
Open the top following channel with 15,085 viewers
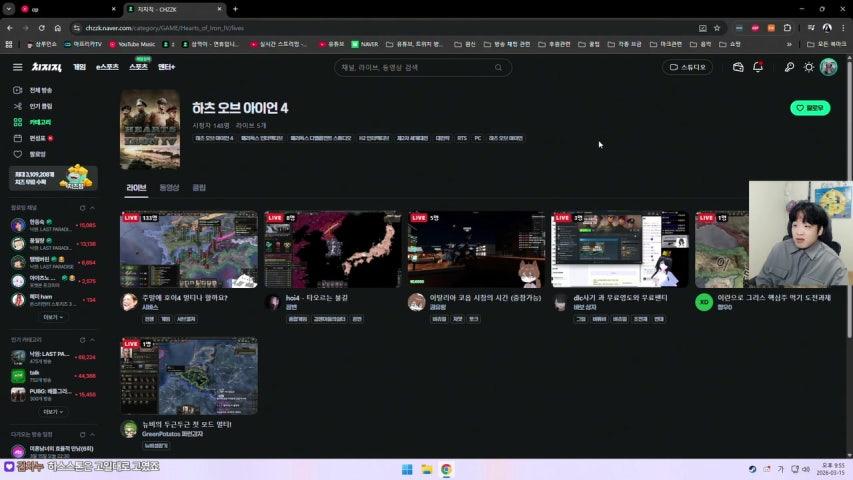tap(53, 225)
